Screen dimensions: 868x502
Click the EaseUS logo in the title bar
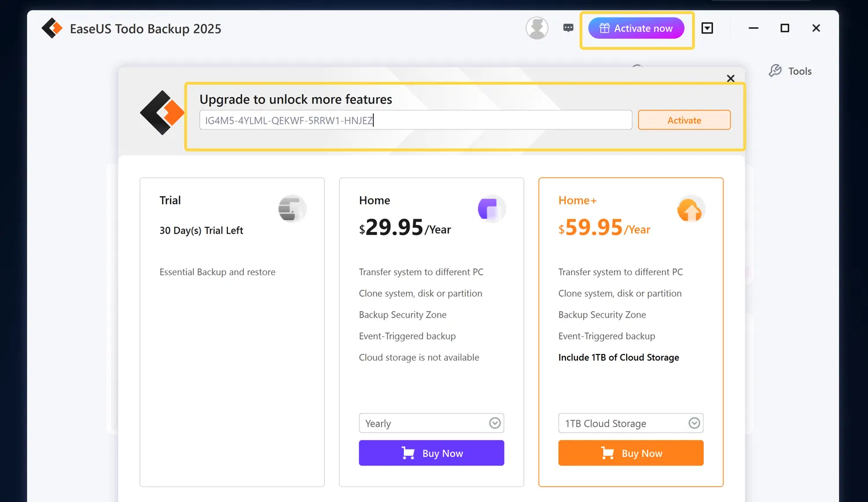(52, 27)
